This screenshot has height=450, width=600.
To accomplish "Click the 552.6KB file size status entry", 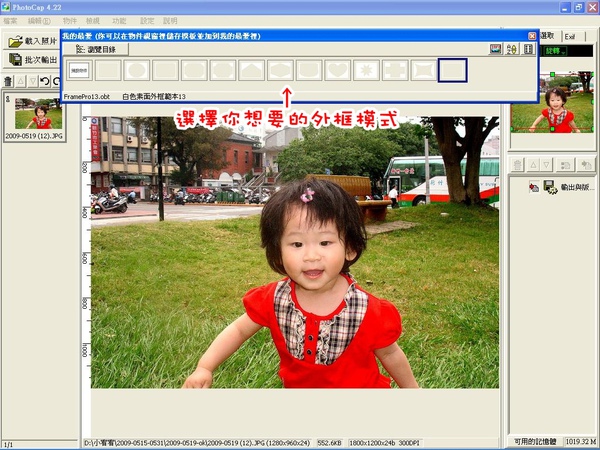I will tap(329, 443).
